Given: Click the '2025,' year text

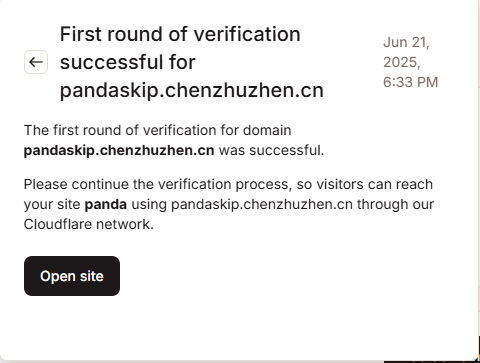Looking at the screenshot, I should click(402, 62).
